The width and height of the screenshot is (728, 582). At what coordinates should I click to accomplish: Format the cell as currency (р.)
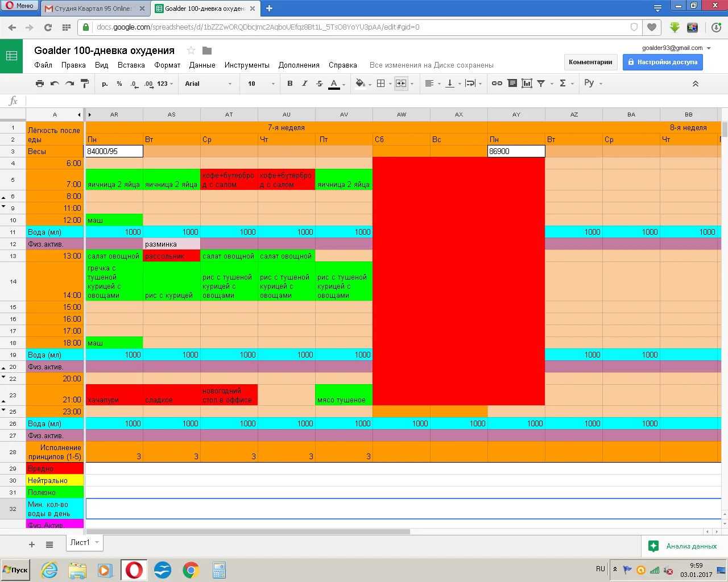[x=105, y=84]
